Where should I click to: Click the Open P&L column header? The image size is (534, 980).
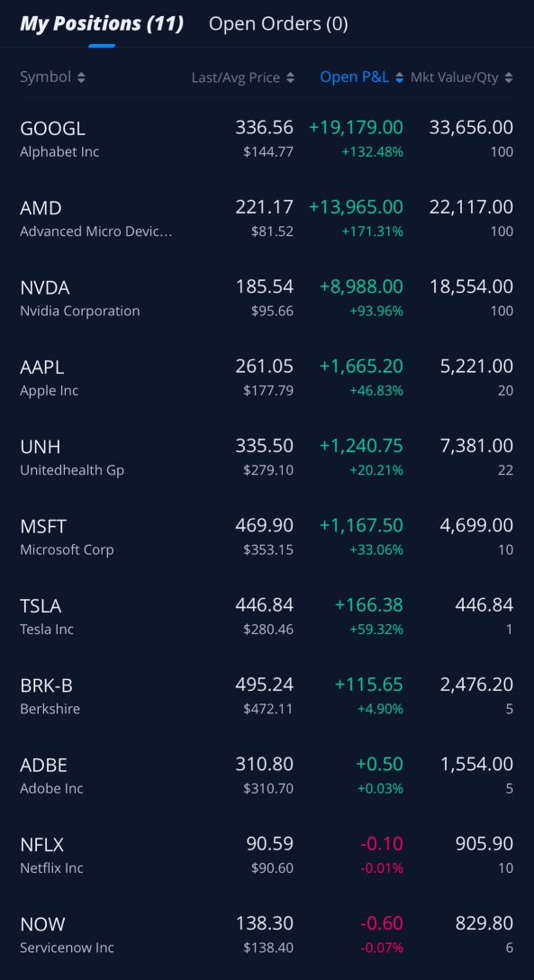pos(355,77)
